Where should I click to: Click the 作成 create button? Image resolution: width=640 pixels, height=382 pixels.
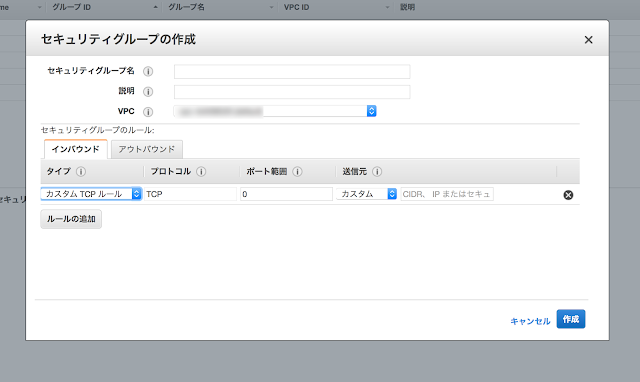pyautogui.click(x=571, y=319)
